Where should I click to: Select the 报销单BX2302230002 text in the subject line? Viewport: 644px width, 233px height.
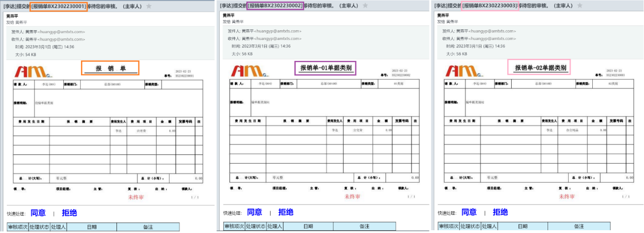click(x=276, y=6)
